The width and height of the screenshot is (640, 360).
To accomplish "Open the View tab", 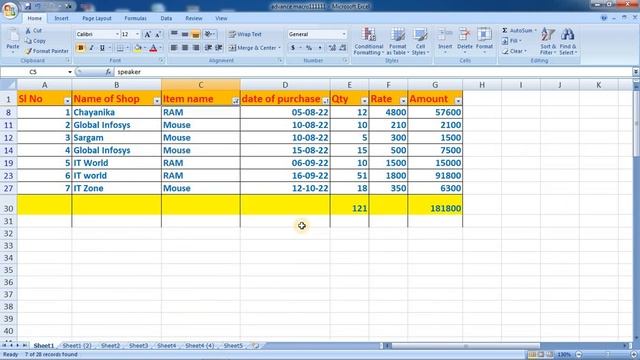I will (x=221, y=18).
